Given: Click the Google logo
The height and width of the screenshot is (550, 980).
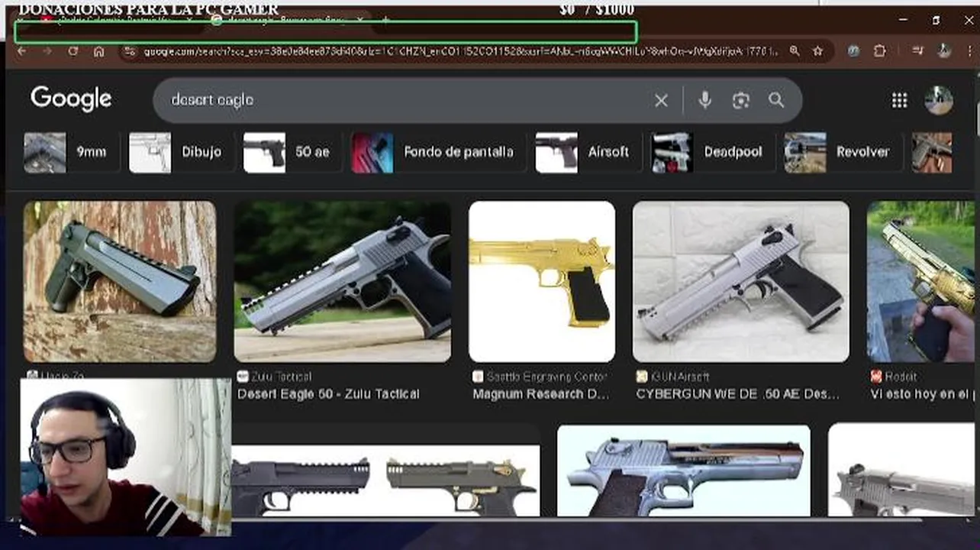Looking at the screenshot, I should 71,99.
